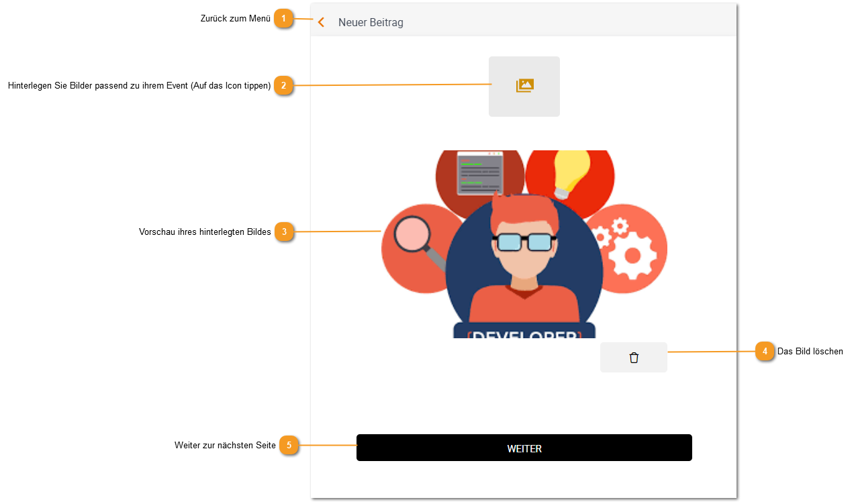Click the code window graphic in the preview

tap(480, 172)
